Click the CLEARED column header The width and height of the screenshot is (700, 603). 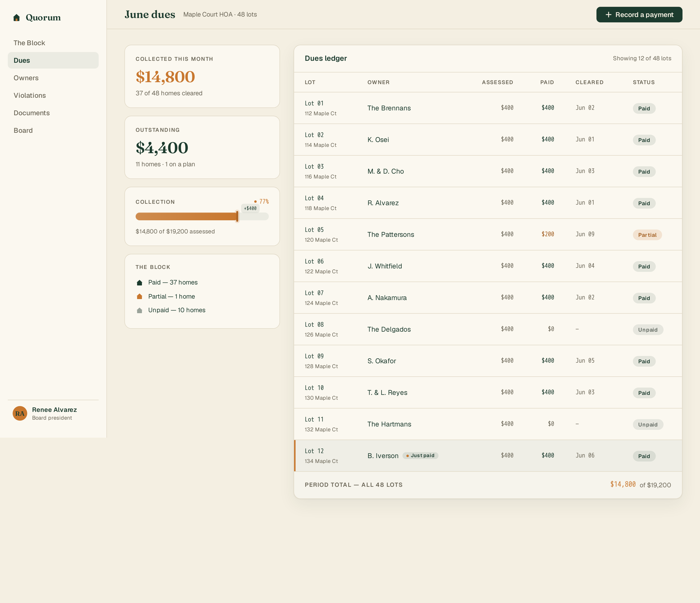pyautogui.click(x=589, y=82)
